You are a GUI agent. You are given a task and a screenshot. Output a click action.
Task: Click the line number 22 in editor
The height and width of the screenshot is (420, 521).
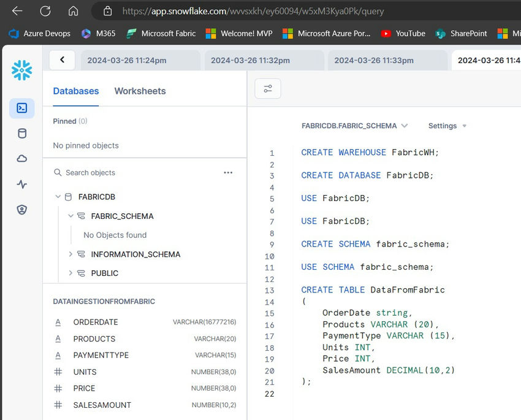tap(270, 394)
